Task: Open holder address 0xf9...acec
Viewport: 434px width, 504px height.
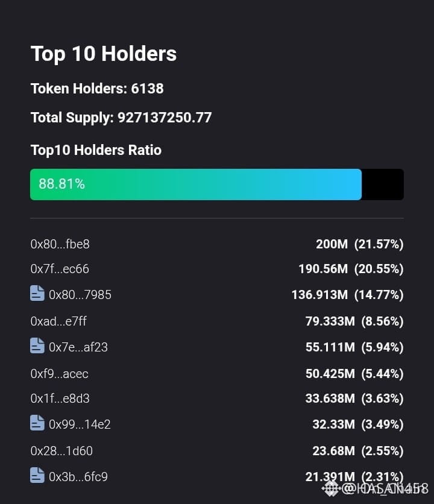Action: (60, 374)
